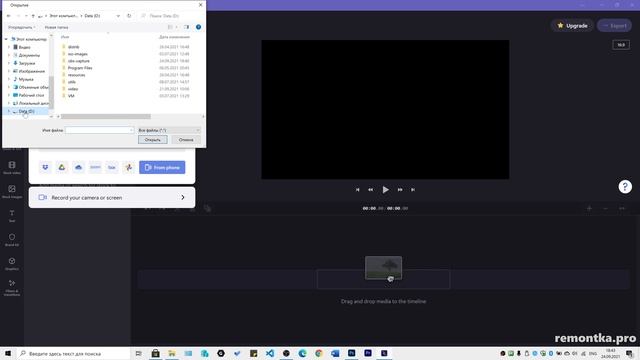This screenshot has width=640, height=360.
Task: Open the Organize menu in file dialog
Action: [x=22, y=27]
